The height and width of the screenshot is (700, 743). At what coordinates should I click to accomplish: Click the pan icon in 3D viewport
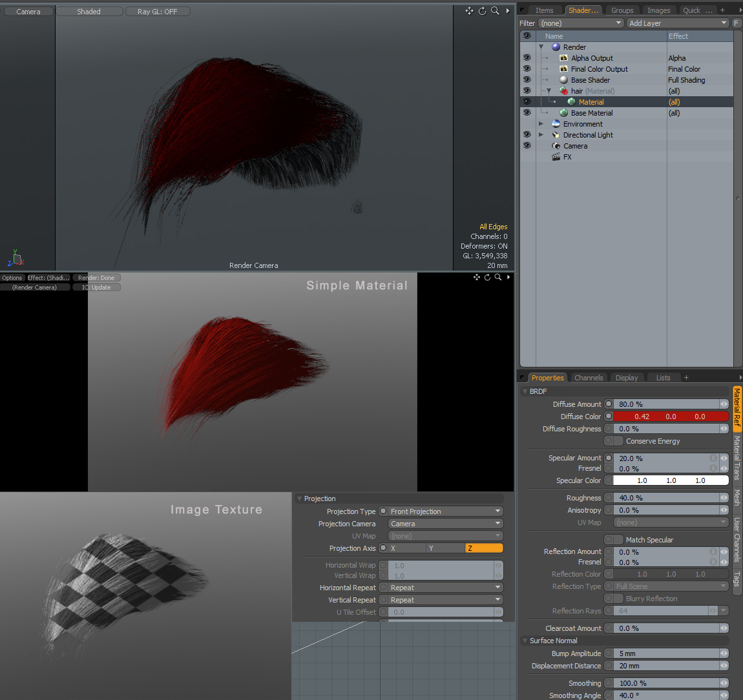(469, 11)
